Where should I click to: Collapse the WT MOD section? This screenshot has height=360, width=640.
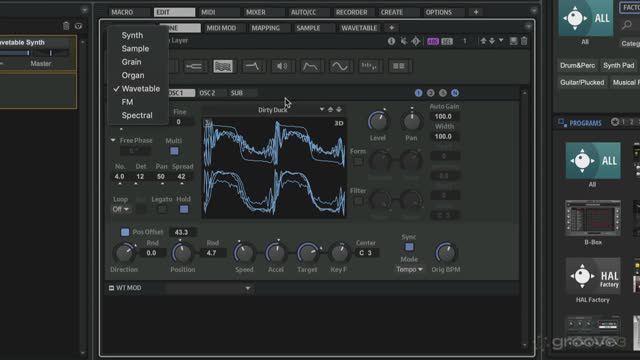click(x=111, y=288)
